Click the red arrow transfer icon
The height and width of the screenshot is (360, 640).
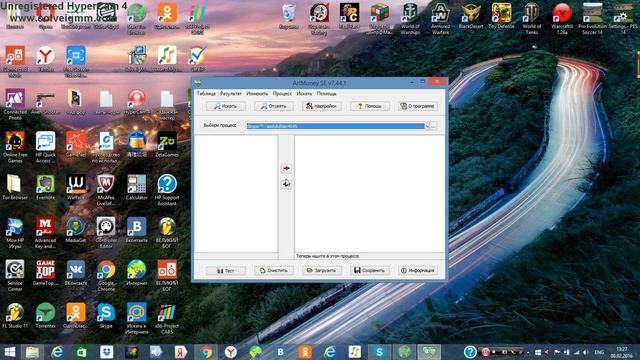(x=286, y=168)
